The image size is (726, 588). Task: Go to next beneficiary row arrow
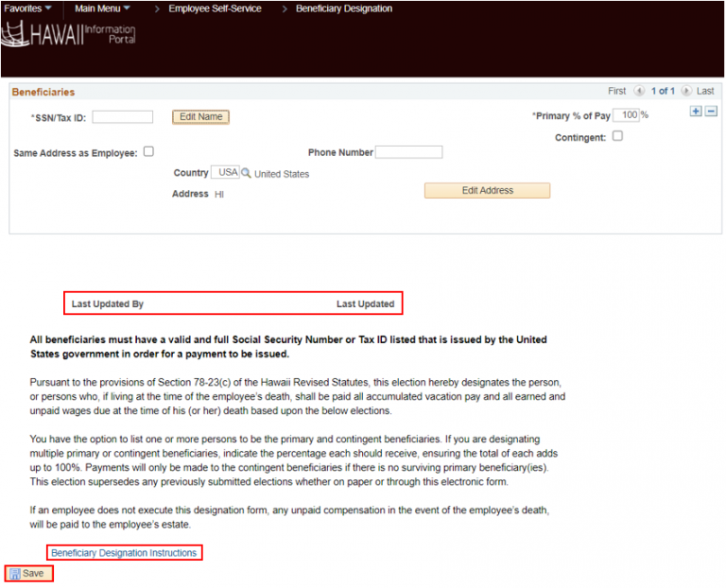[x=686, y=92]
